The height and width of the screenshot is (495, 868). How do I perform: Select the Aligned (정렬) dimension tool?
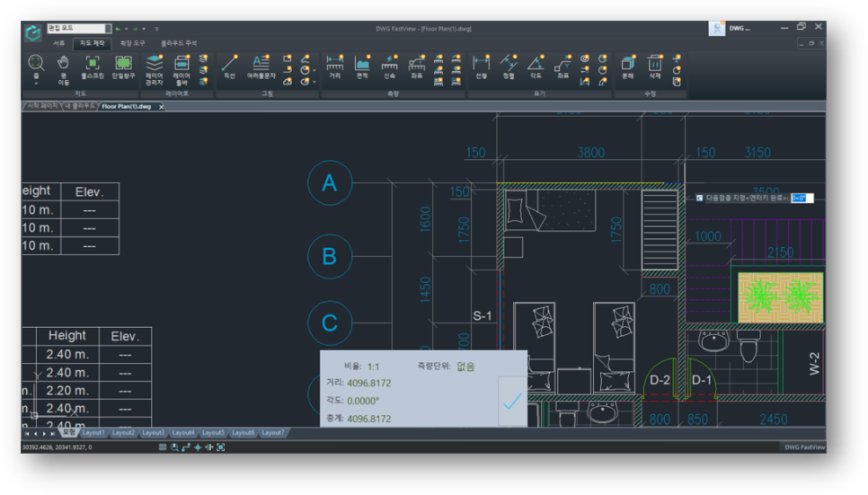point(509,67)
